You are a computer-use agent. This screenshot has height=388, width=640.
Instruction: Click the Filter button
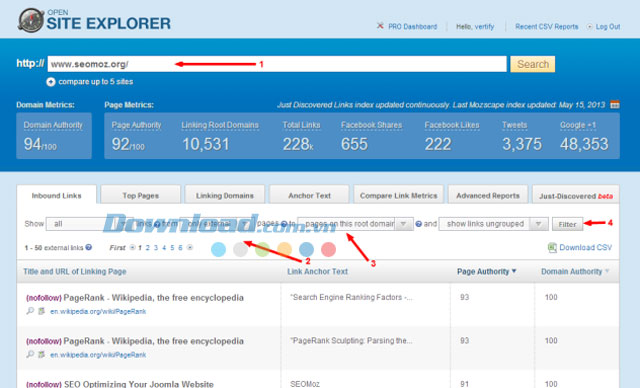click(x=567, y=224)
